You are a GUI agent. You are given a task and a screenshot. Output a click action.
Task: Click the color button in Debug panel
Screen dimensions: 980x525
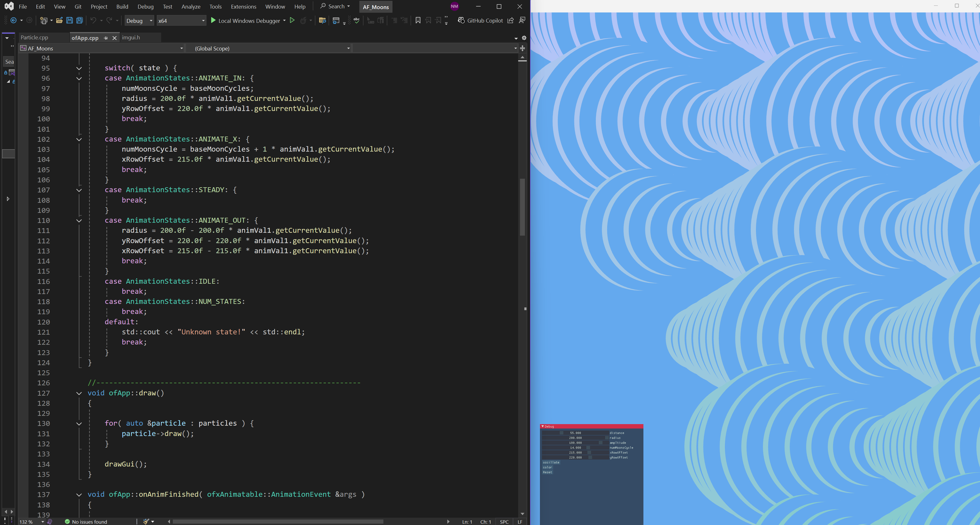tap(548, 467)
